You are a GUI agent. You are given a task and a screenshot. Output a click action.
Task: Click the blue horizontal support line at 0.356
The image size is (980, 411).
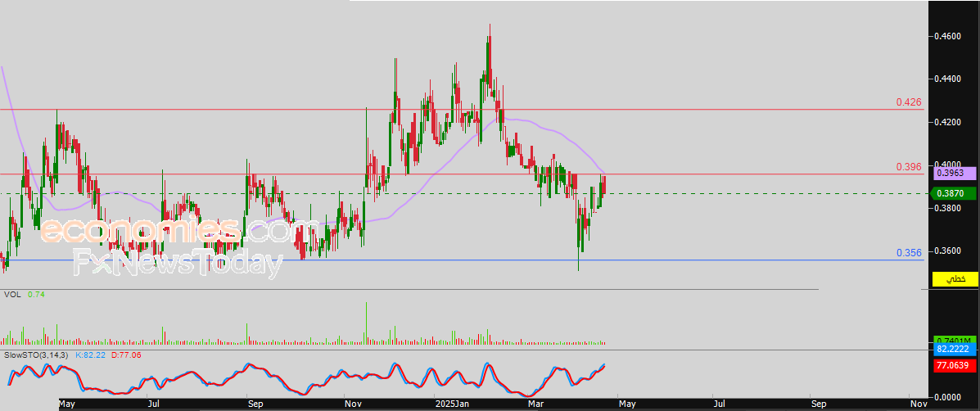pyautogui.click(x=463, y=260)
